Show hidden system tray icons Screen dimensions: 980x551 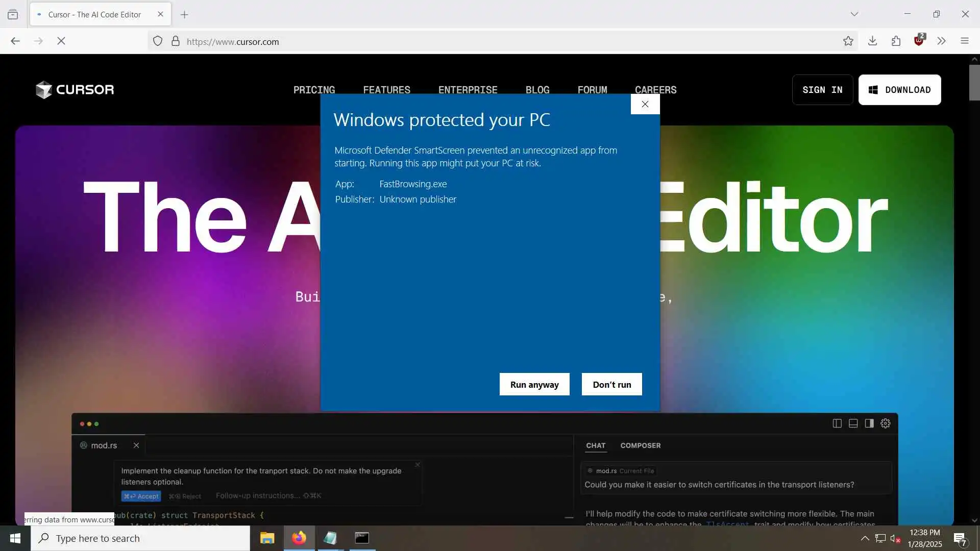(x=865, y=538)
